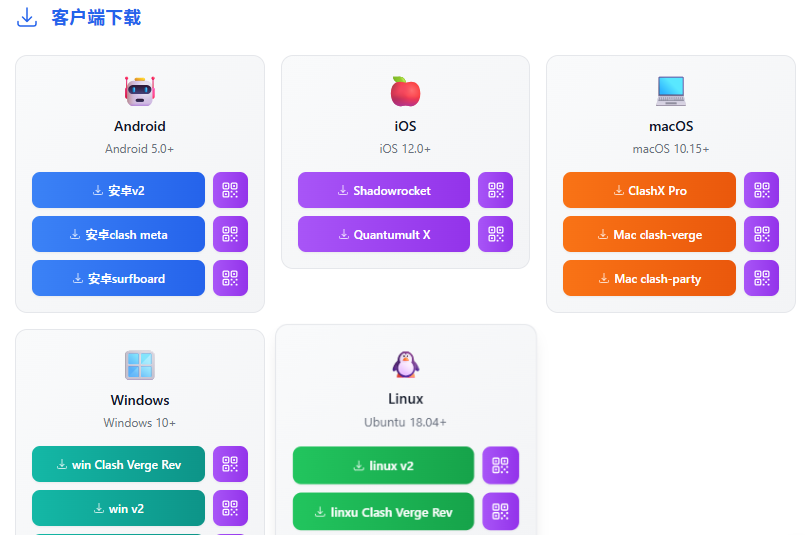The width and height of the screenshot is (805, 535).
Task: Click the Android robot icon
Action: (x=140, y=91)
